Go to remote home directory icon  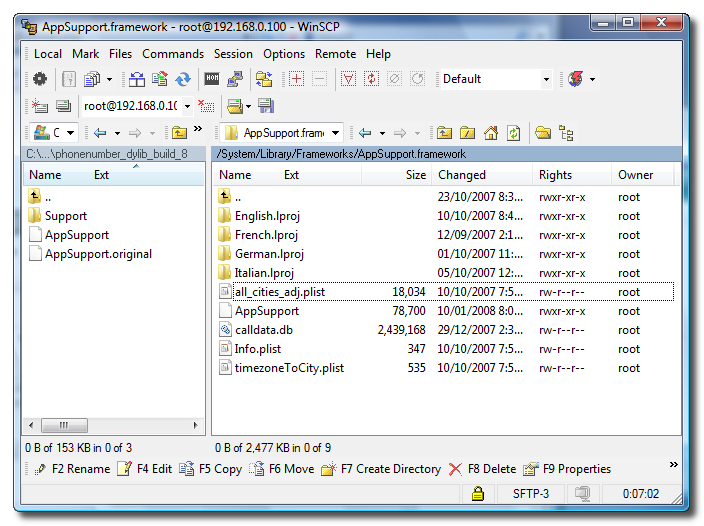click(491, 133)
